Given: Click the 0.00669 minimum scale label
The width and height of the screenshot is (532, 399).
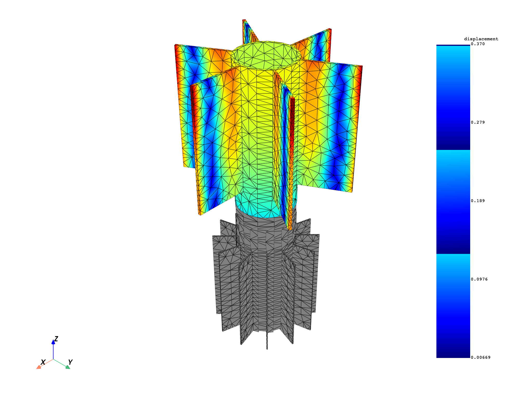Looking at the screenshot, I should [481, 357].
